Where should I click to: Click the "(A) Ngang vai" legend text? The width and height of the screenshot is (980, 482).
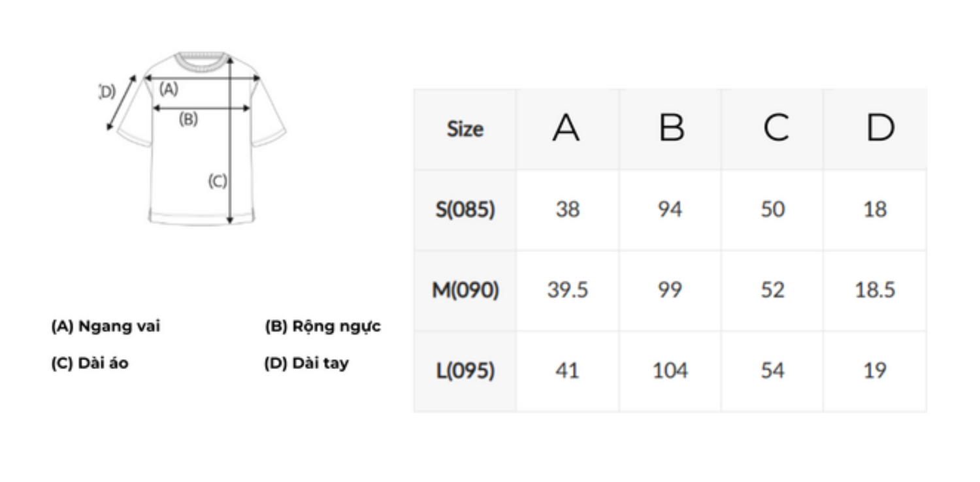[x=106, y=326]
